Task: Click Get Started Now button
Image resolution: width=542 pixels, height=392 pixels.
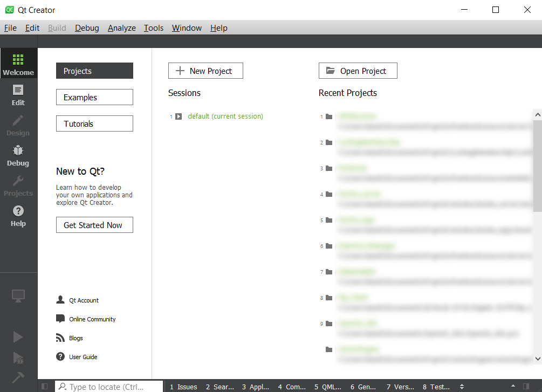Action: (x=94, y=225)
